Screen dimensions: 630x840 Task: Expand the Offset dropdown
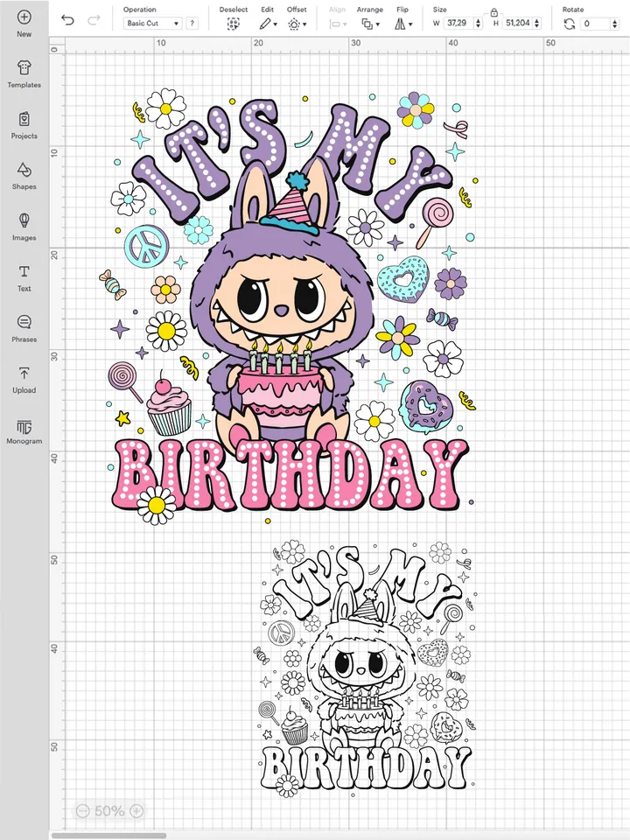[297, 24]
